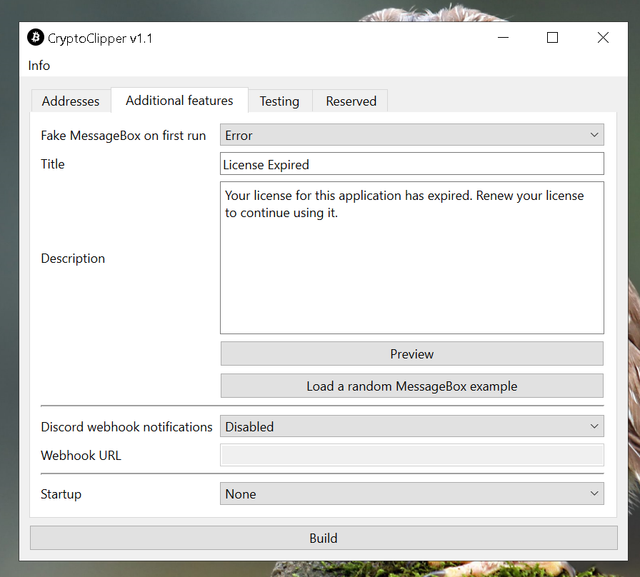
Task: Open the Testing tab
Action: pos(280,101)
